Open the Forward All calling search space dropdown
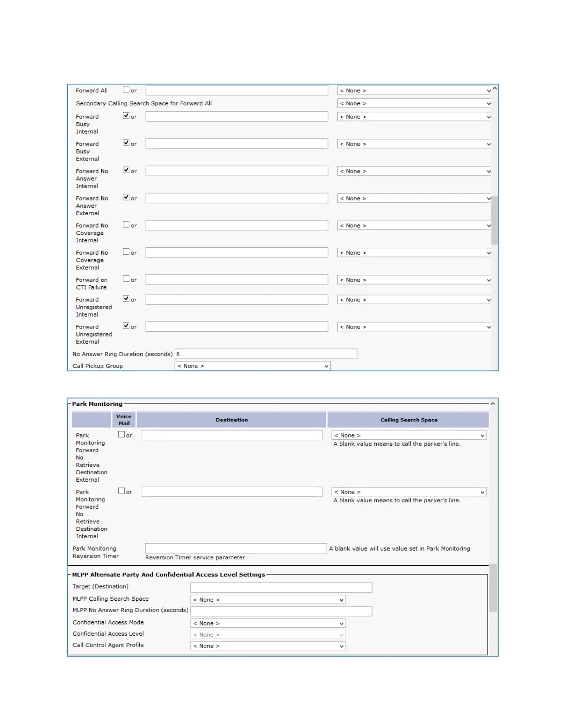563x728 pixels. (414, 91)
